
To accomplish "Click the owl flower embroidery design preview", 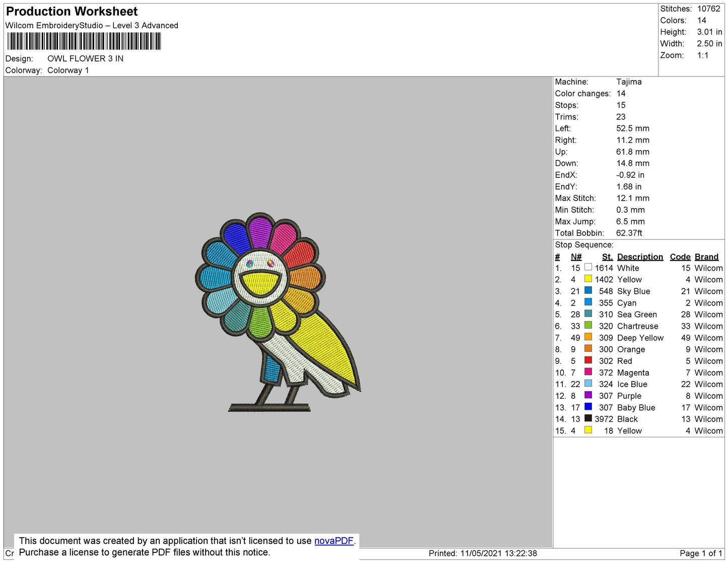I will pyautogui.click(x=278, y=312).
